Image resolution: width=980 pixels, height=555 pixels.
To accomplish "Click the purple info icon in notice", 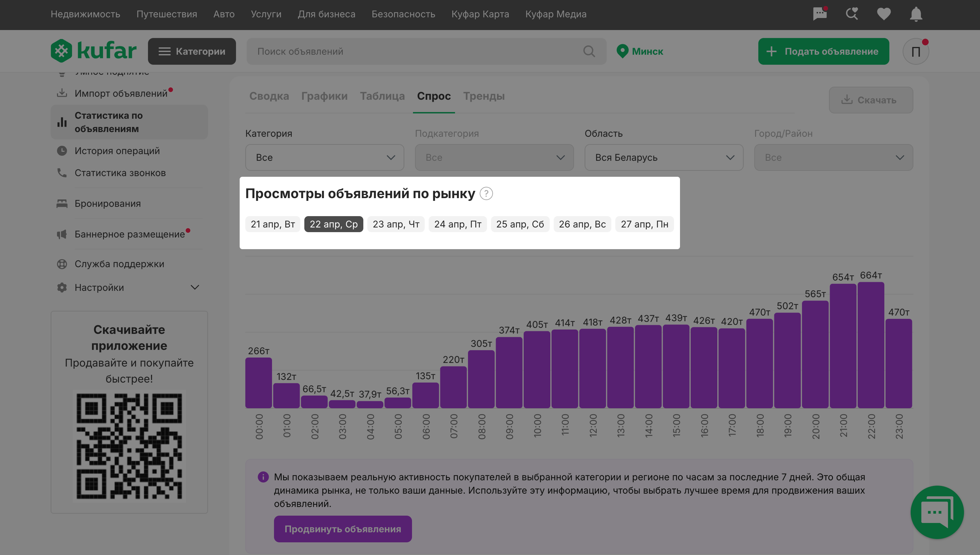I will [263, 477].
